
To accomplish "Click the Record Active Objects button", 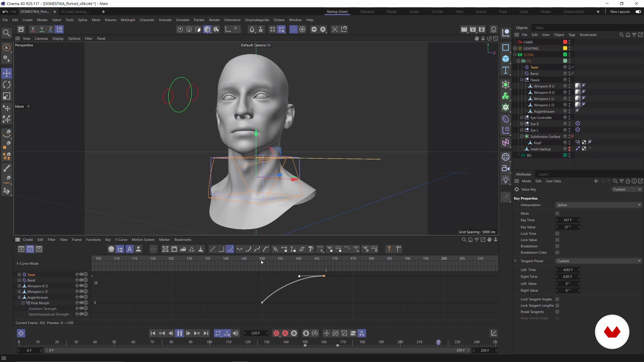I will (x=276, y=333).
